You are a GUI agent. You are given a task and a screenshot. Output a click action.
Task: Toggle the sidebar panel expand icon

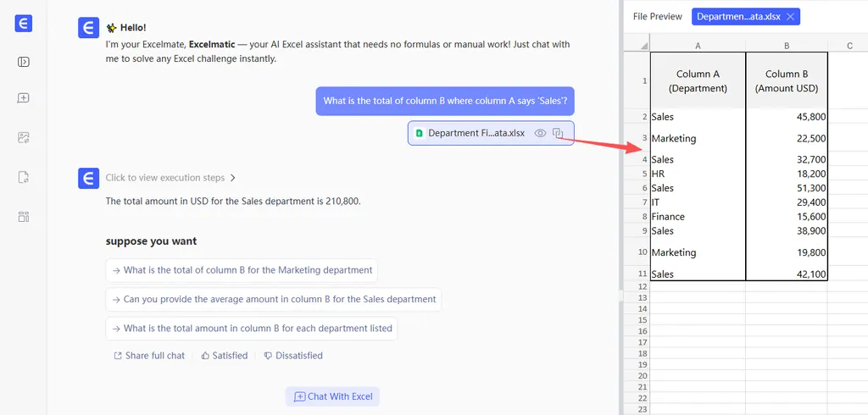pyautogui.click(x=24, y=61)
